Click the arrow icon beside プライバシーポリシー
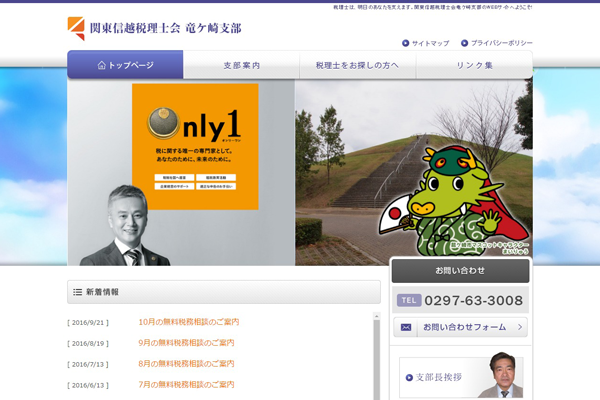Screen dimensions: 600x400 (465, 43)
